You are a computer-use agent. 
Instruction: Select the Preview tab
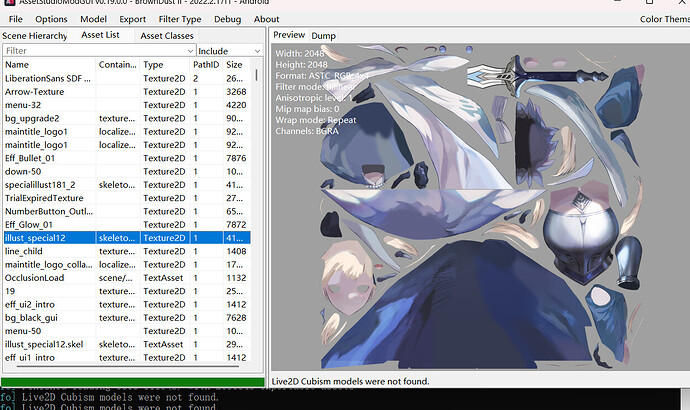click(x=289, y=35)
